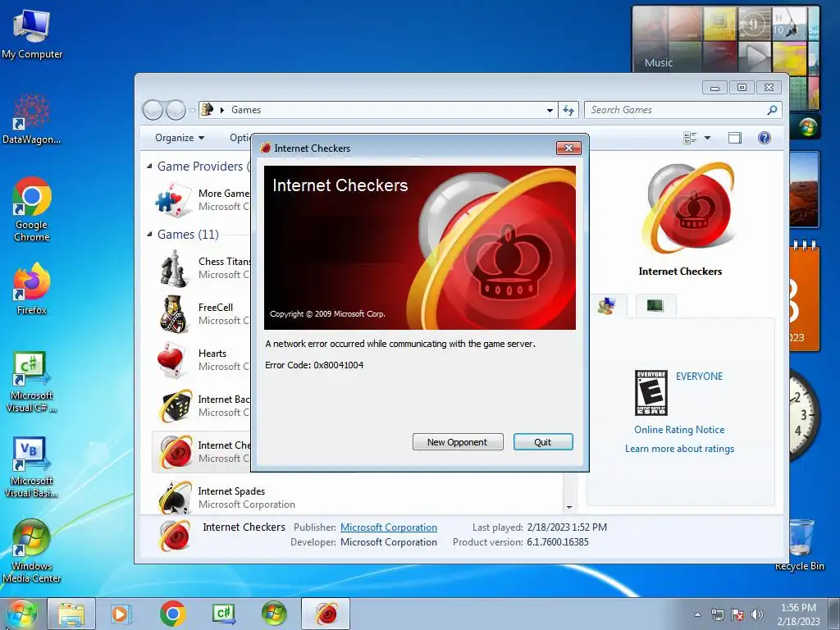Switch to the ratings tab in preview pane

[607, 305]
